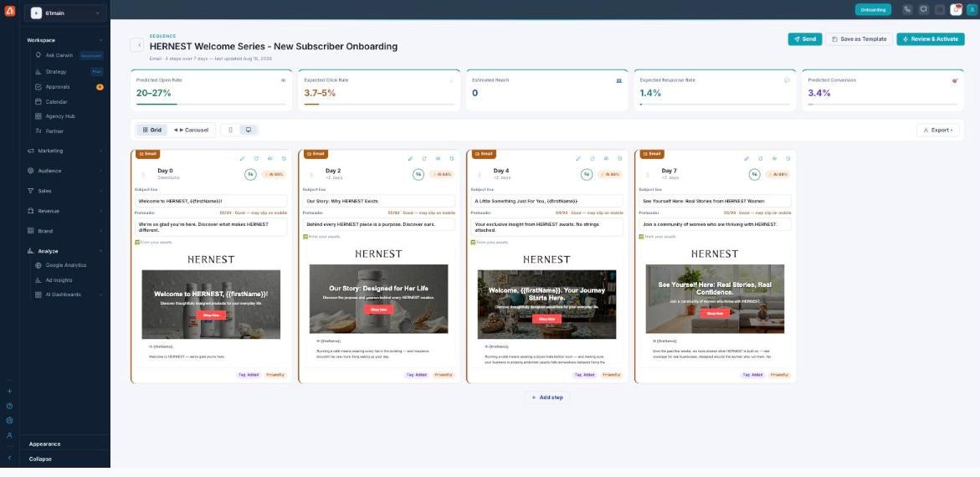
Task: Expand the Marketing section
Action: click(64, 151)
